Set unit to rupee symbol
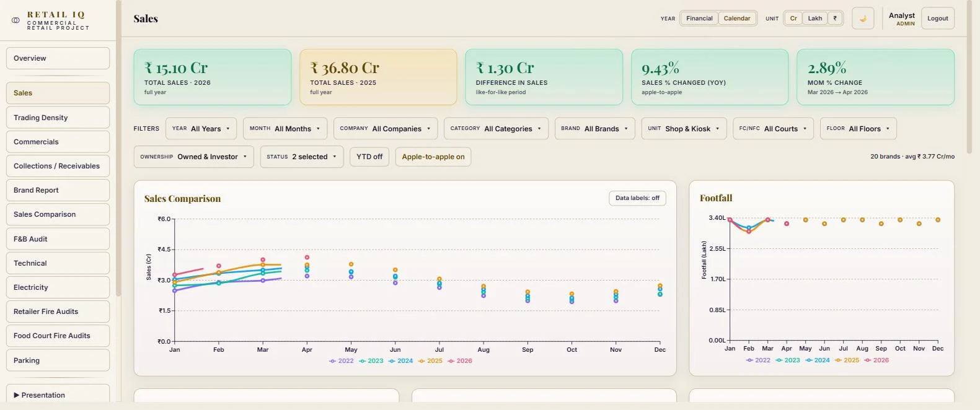This screenshot has height=410, width=980. 835,19
